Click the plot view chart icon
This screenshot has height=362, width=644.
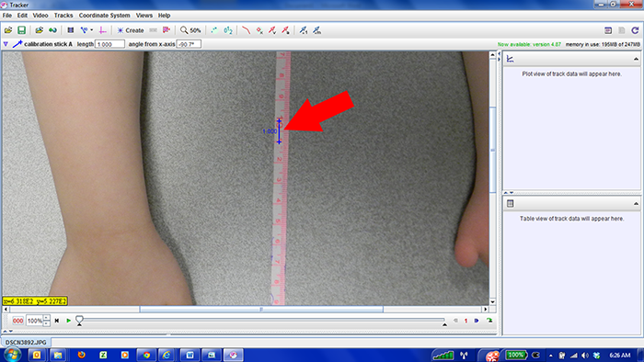click(510, 59)
